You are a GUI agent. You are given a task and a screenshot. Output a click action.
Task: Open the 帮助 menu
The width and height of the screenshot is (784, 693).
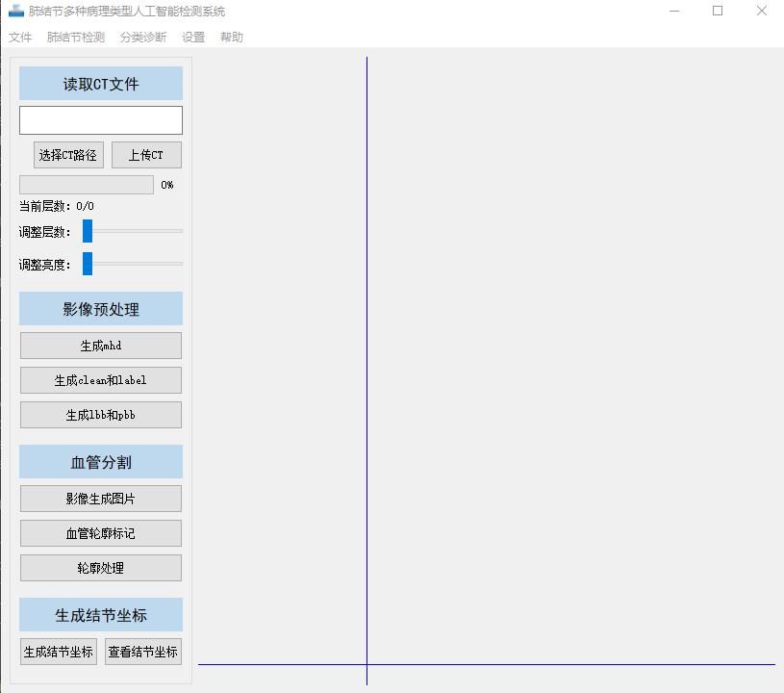[232, 37]
